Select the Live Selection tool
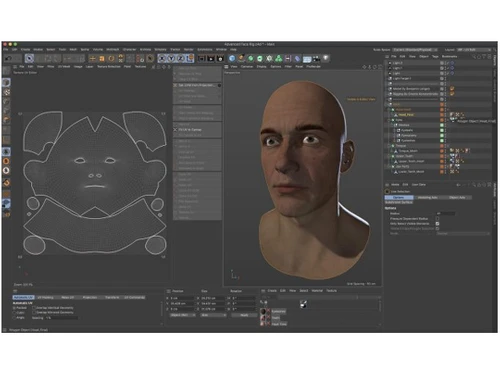This screenshot has height=375, width=500. (29, 58)
